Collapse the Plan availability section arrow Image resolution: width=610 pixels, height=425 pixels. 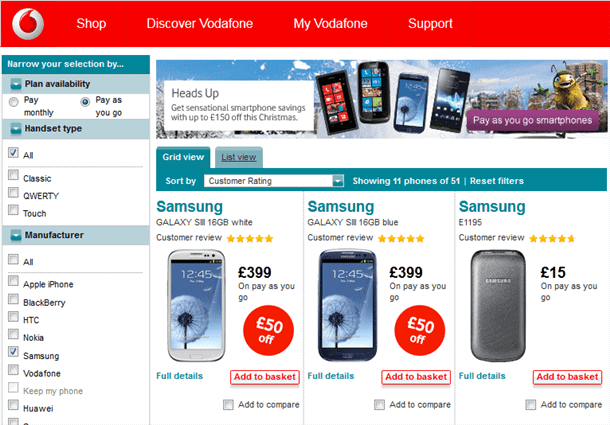click(16, 84)
